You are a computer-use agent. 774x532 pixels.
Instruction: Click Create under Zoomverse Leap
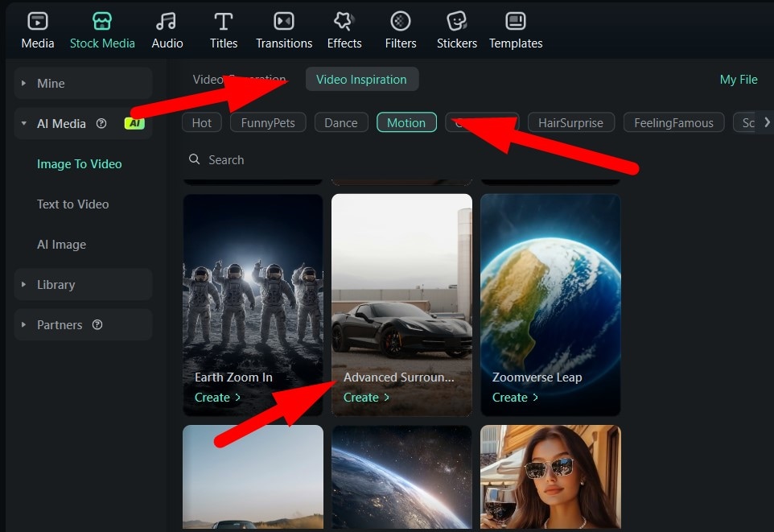pyautogui.click(x=515, y=397)
